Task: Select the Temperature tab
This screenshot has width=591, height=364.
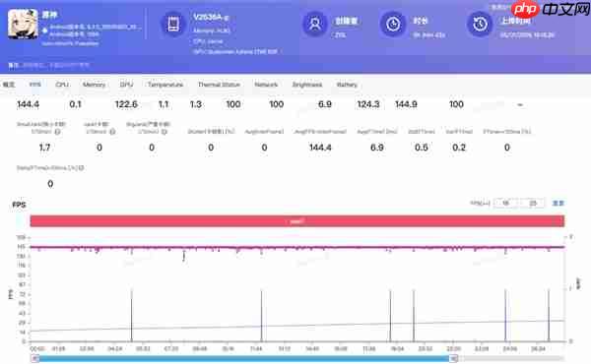Action: [165, 85]
